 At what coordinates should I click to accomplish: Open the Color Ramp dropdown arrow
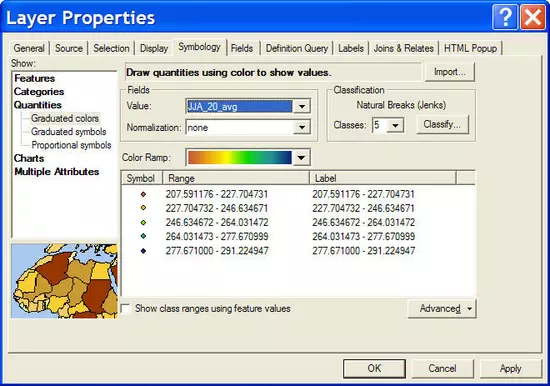(301, 158)
